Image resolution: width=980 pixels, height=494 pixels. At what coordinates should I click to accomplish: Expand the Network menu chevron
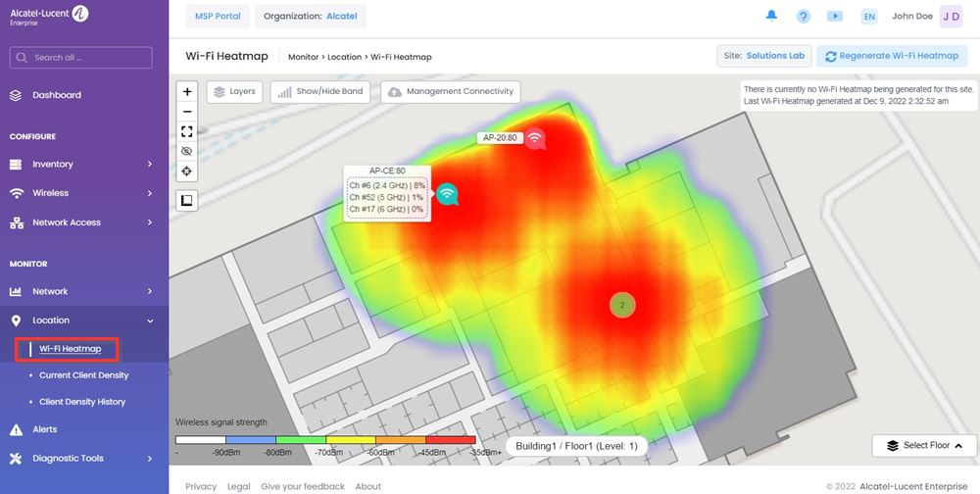pos(149,291)
